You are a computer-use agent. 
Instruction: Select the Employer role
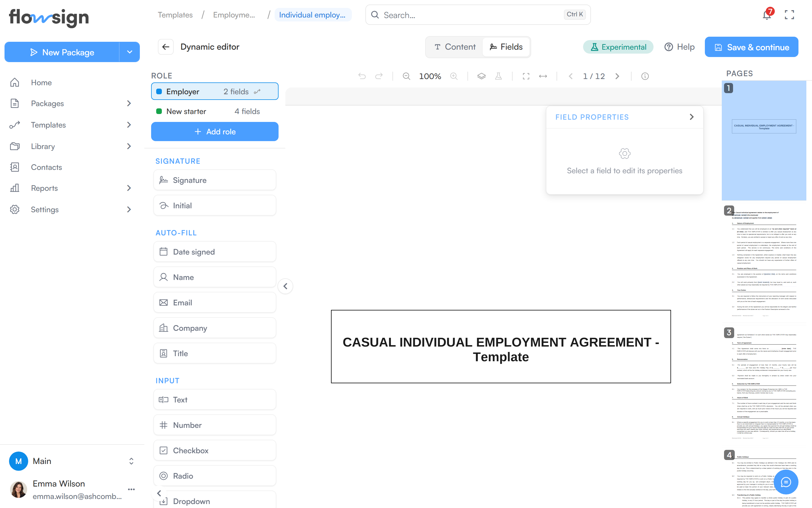tap(215, 91)
